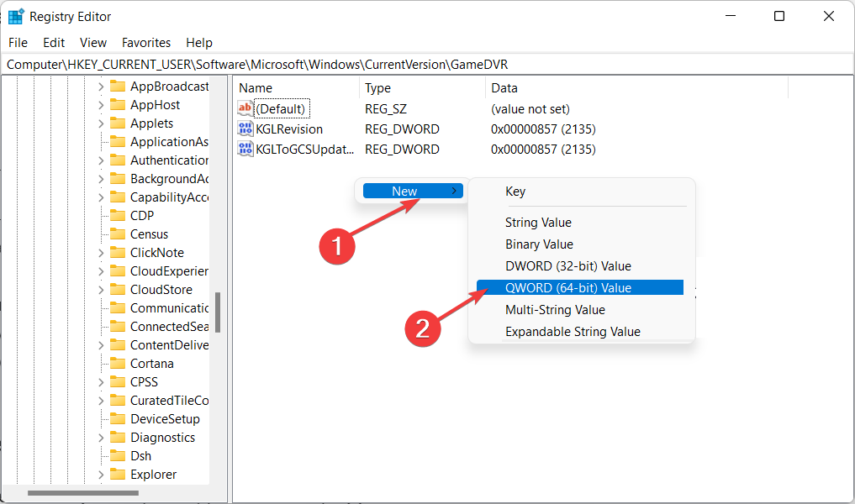Select the KGLRevision value name
The width and height of the screenshot is (855, 504).
[x=289, y=129]
